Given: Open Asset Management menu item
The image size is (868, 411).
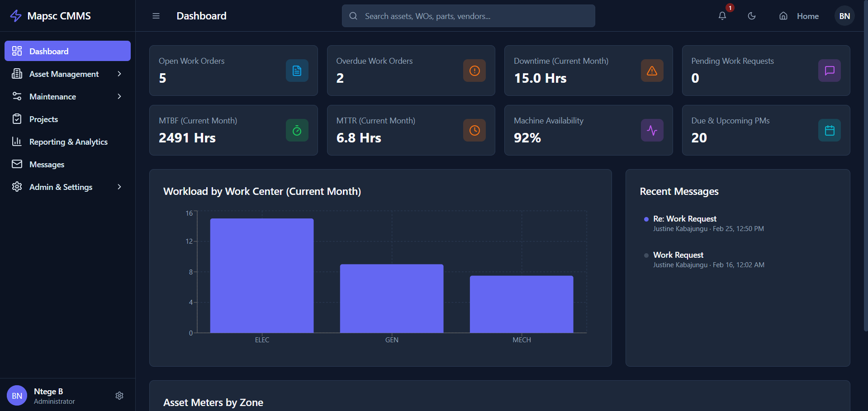Looking at the screenshot, I should (x=67, y=74).
